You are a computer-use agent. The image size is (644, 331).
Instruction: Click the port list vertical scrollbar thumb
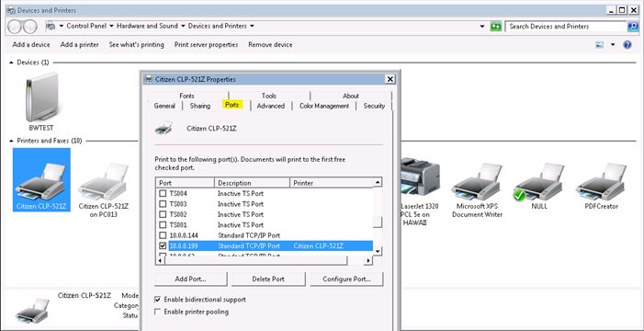coord(378,222)
